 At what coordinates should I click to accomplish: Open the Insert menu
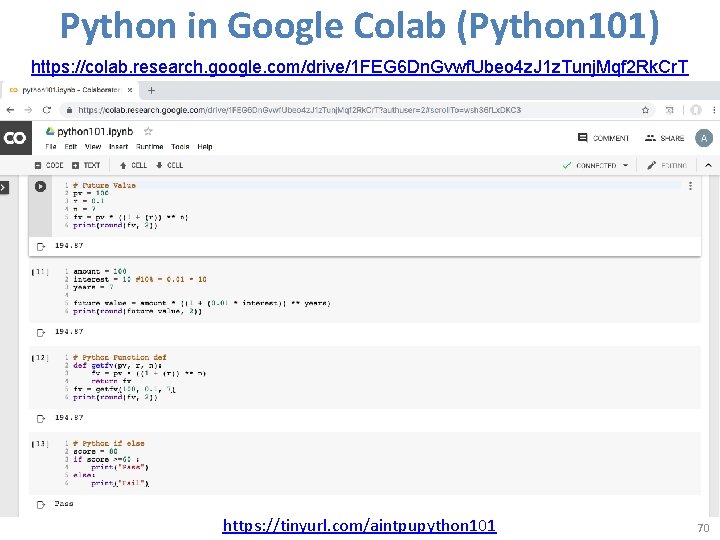pos(118,146)
